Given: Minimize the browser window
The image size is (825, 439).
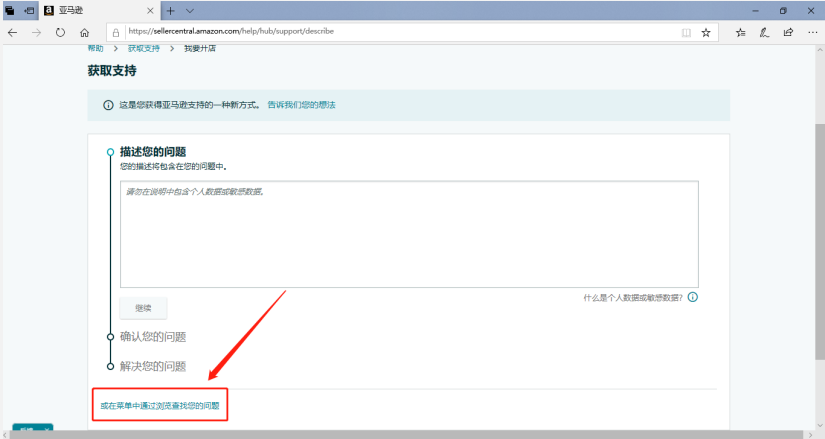Looking at the screenshot, I should coord(756,11).
